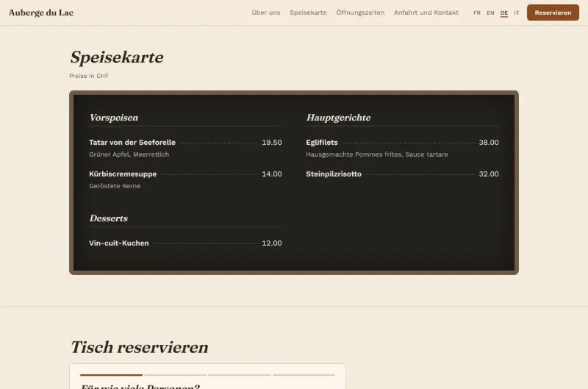Switch language to FR
The width and height of the screenshot is (588, 389).
476,13
